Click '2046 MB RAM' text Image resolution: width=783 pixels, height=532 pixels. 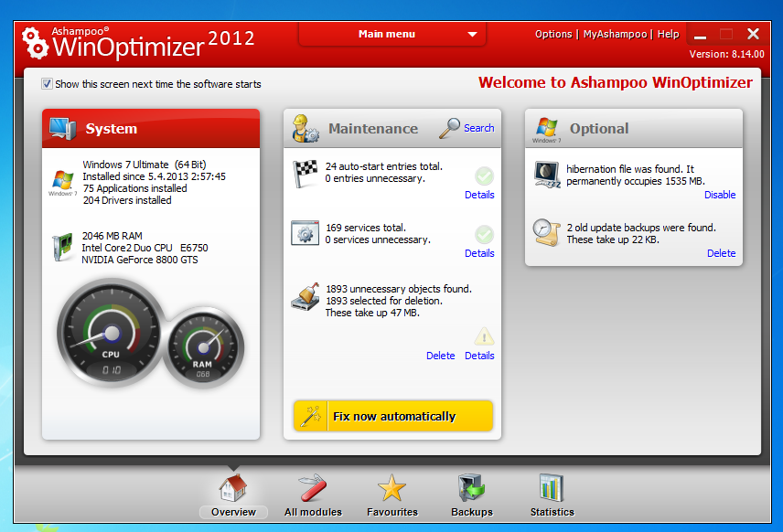tap(112, 236)
